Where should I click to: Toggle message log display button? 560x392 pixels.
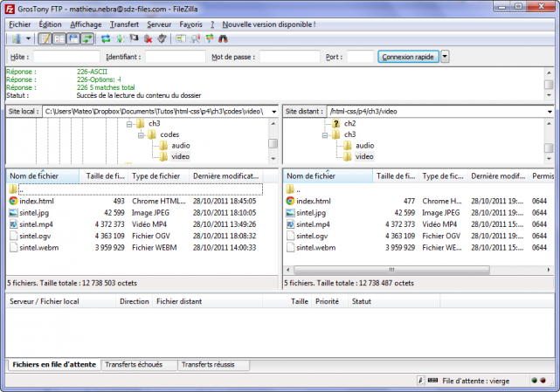pyautogui.click(x=45, y=39)
